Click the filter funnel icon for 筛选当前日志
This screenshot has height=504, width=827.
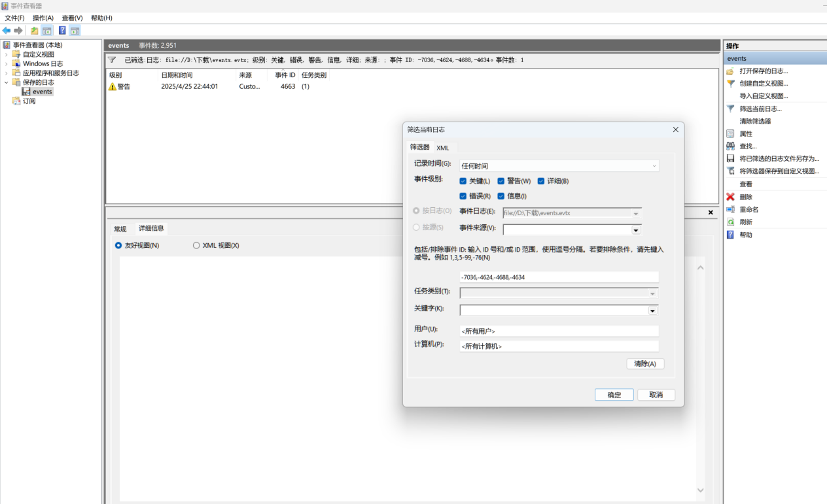pyautogui.click(x=731, y=109)
